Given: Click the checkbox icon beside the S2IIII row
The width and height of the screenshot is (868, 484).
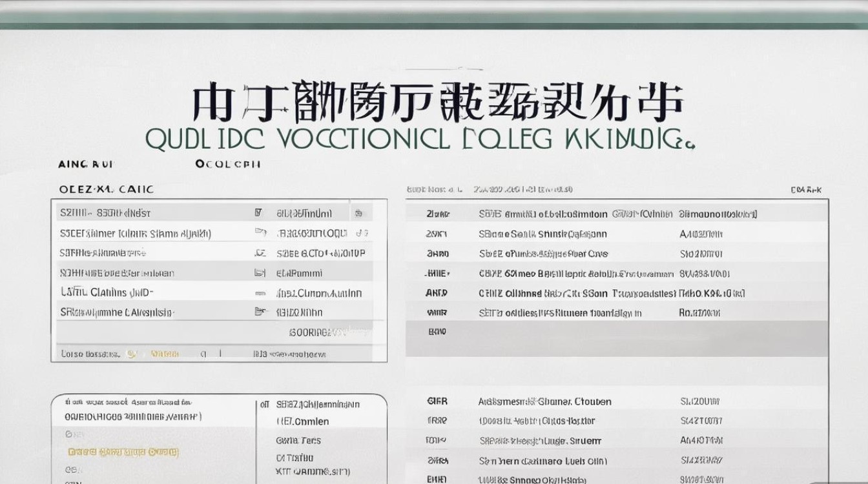Looking at the screenshot, I should (x=259, y=212).
